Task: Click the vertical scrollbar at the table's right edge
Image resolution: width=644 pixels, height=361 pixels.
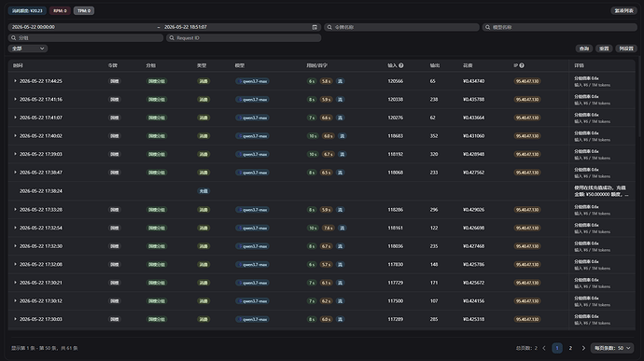Action: coord(639,97)
